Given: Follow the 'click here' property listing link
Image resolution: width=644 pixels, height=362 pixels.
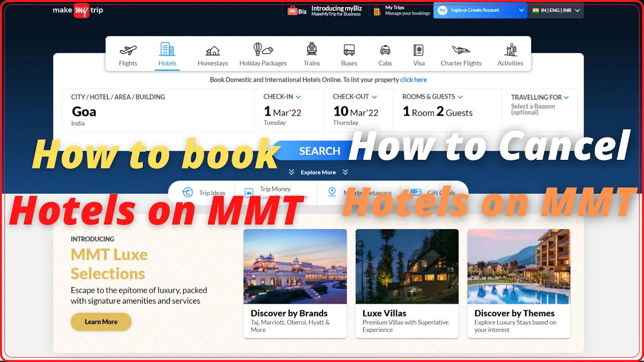Looking at the screenshot, I should click(x=414, y=79).
